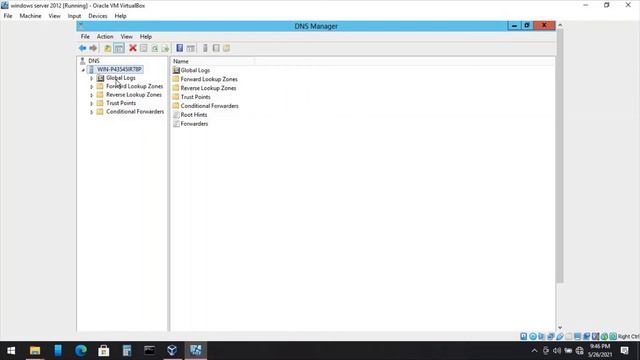Click the DNS root node icon in the tree
Screen dimensions: 640x360
[82, 61]
